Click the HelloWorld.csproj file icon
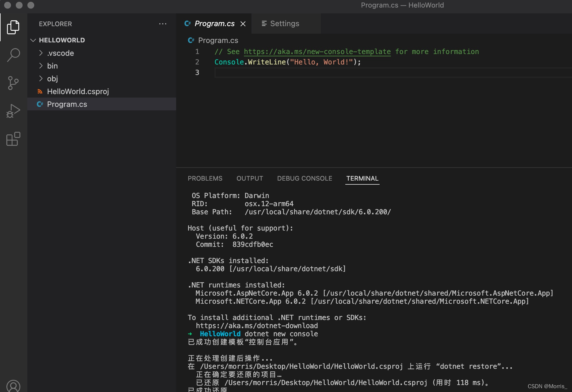This screenshot has width=572, height=392. point(40,91)
